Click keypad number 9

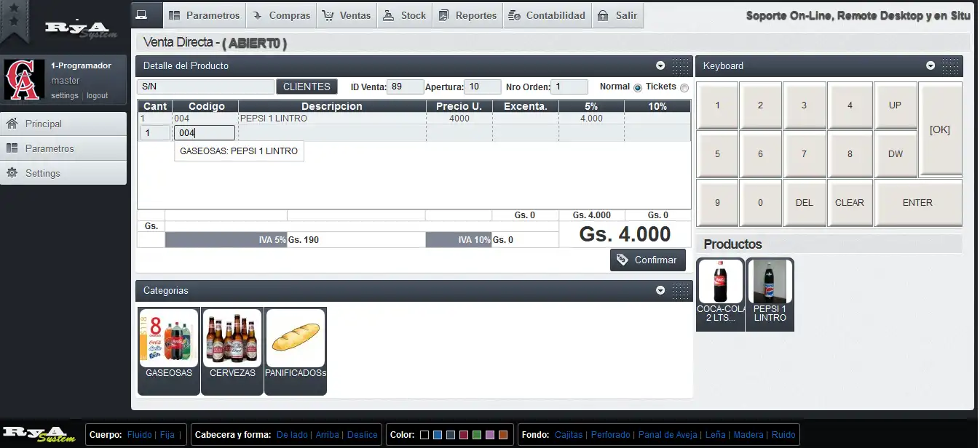[717, 203]
